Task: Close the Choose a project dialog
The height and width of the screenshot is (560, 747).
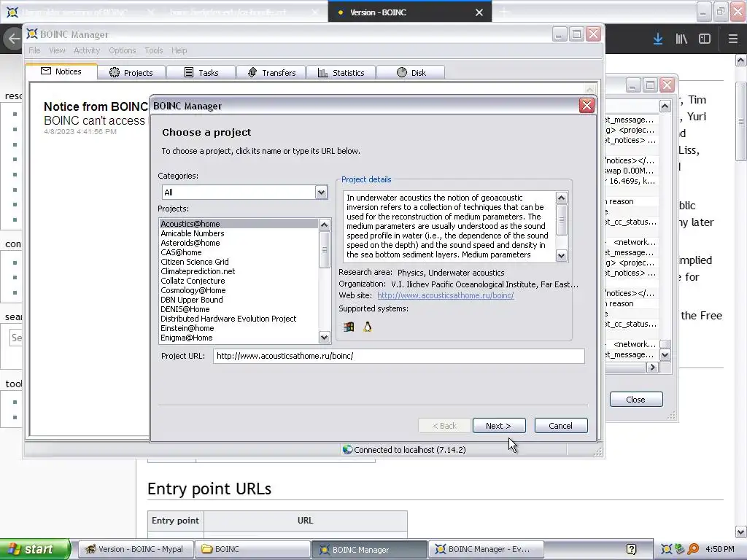Action: [587, 106]
